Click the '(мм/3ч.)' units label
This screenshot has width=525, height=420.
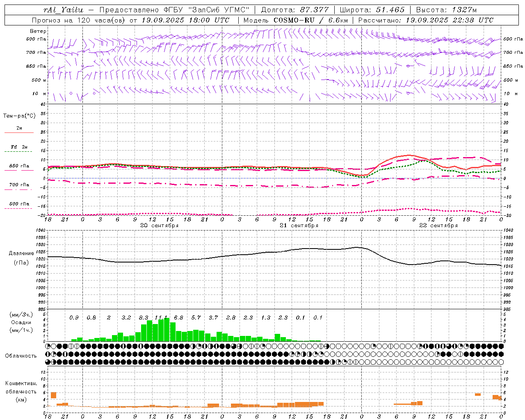pyautogui.click(x=21, y=315)
